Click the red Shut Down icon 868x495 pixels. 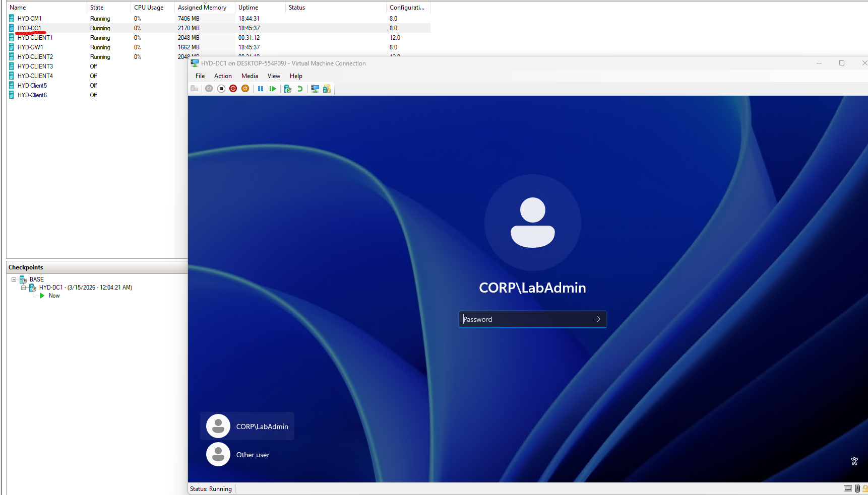click(x=233, y=89)
